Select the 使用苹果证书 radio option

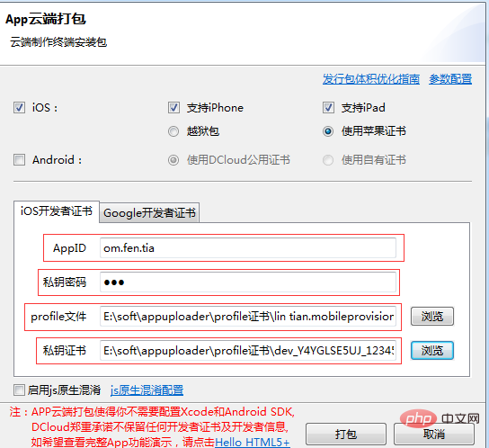pyautogui.click(x=328, y=131)
